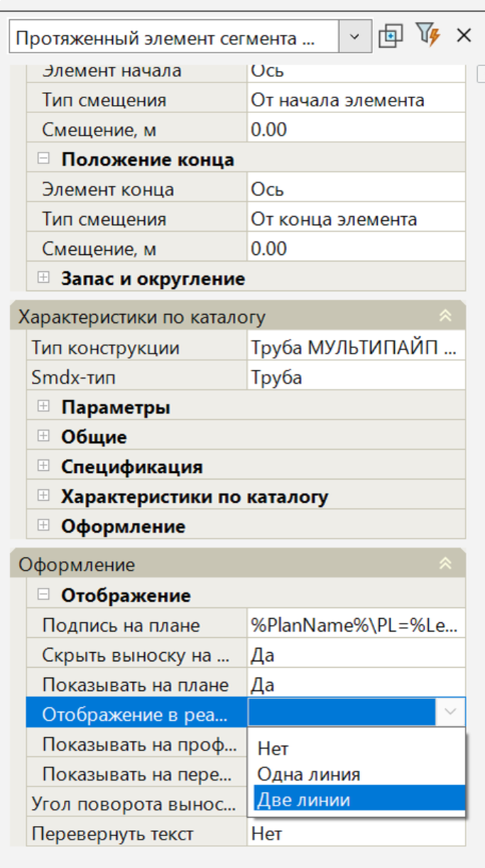
Task: Click the select objects icon in header
Action: [x=391, y=36]
